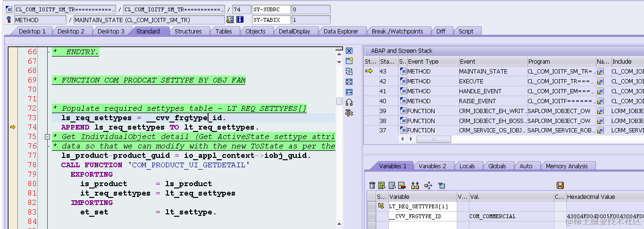
Task: Click the change icon beside the LT_REQ_SETTYPES[1] variable
Action: tap(381, 206)
